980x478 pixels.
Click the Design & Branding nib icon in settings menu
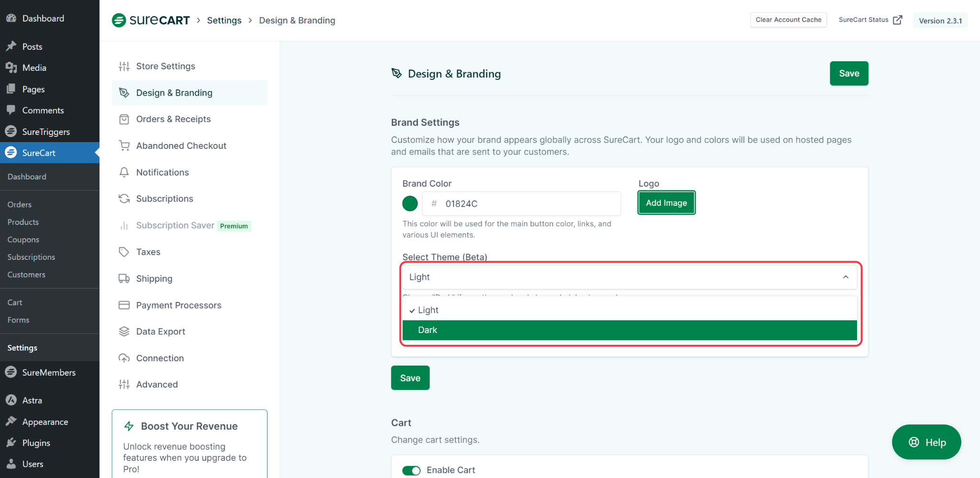pyautogui.click(x=124, y=93)
